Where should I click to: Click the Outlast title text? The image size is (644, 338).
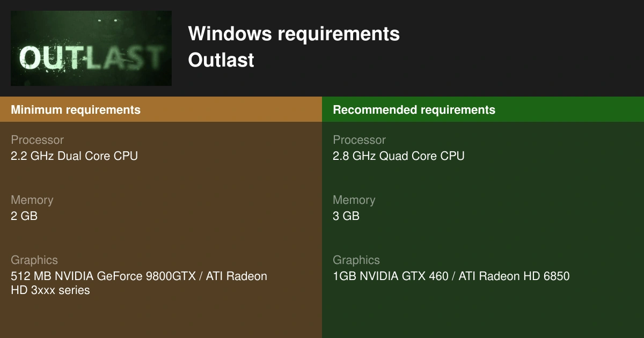[221, 60]
